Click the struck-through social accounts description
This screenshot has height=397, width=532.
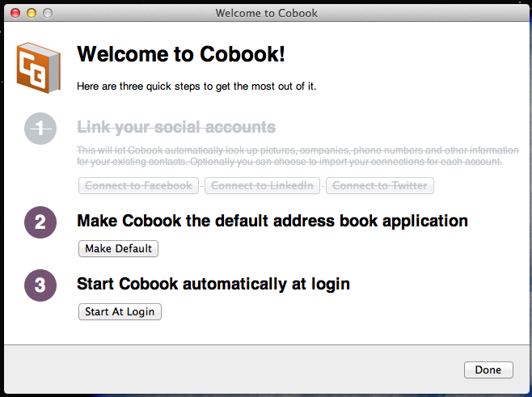tap(298, 156)
